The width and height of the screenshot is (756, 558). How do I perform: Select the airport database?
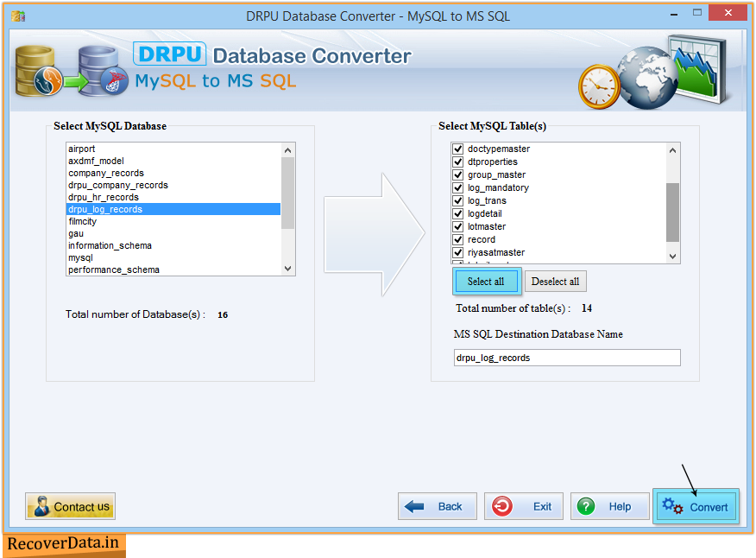[173, 149]
